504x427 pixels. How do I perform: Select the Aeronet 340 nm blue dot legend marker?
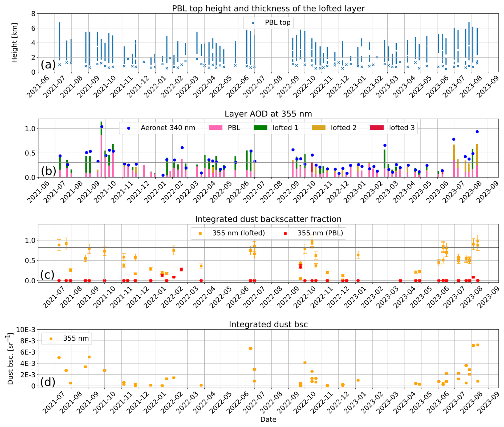[129, 128]
